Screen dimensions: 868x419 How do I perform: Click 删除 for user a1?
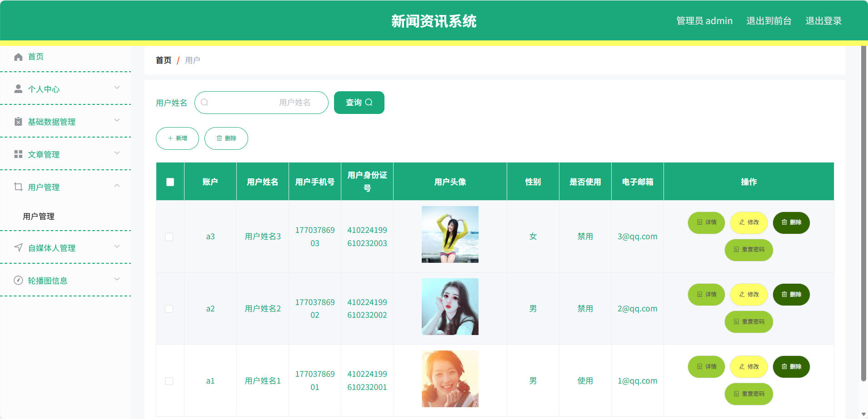pyautogui.click(x=791, y=367)
